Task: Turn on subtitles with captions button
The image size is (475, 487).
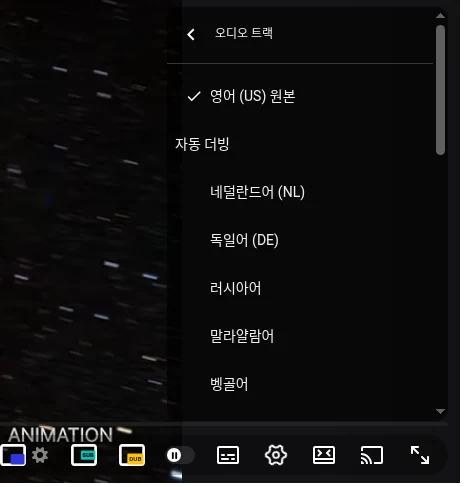Action: coord(228,455)
